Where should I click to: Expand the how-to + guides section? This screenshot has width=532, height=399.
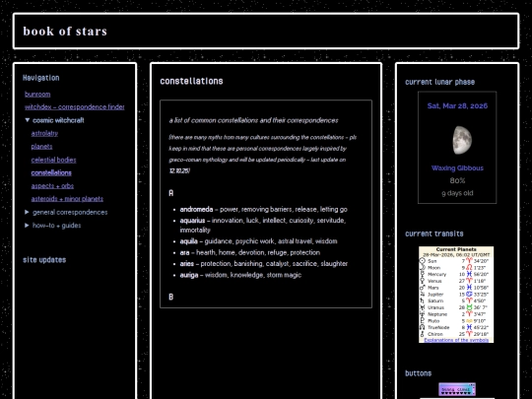[53, 226]
